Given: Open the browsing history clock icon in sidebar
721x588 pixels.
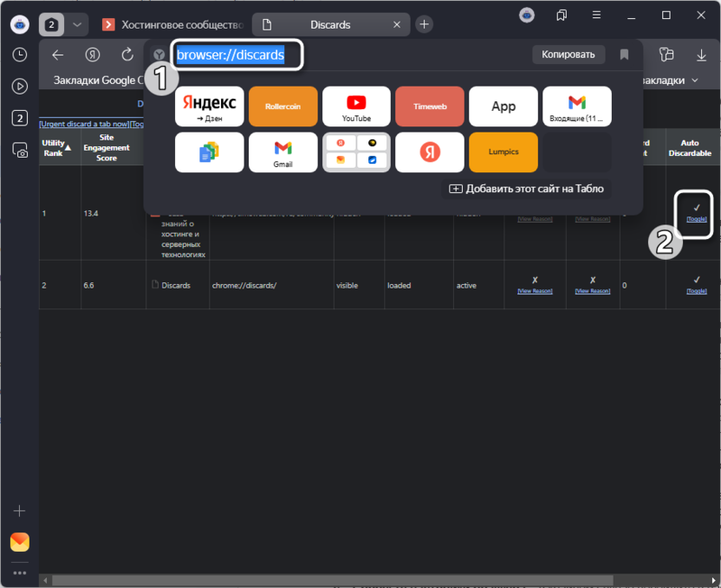Looking at the screenshot, I should (19, 55).
